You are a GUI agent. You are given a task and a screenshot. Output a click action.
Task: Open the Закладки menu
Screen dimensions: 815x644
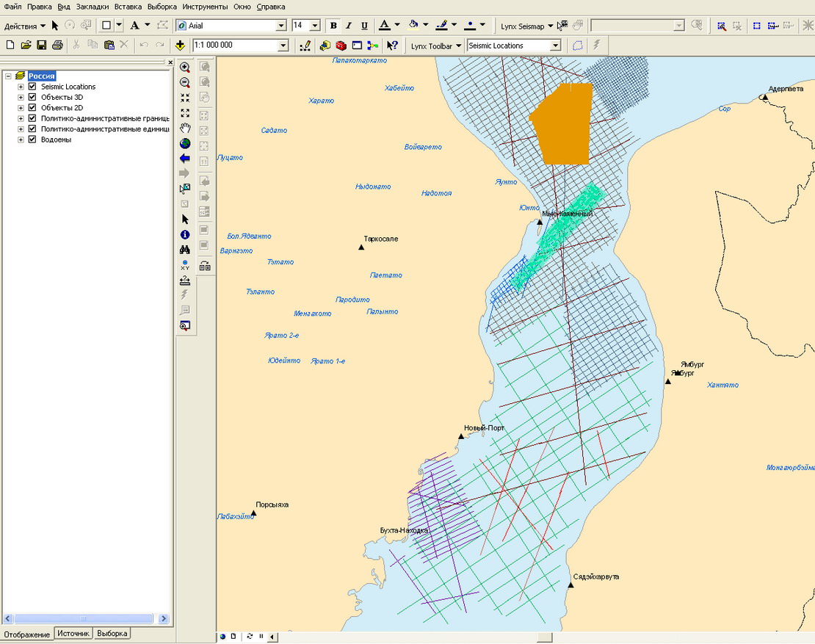click(x=92, y=7)
